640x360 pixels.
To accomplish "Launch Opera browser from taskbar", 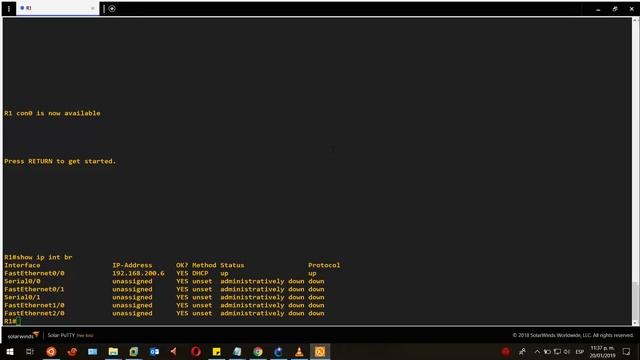I will click(196, 351).
